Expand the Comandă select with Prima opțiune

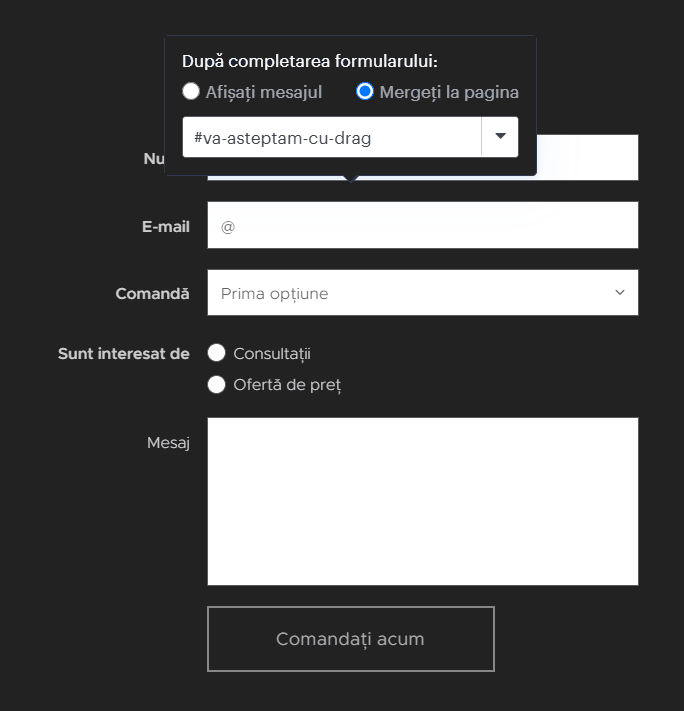coord(423,292)
